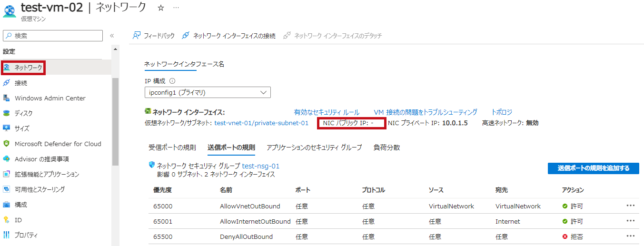Click the DenyAllOutBound rule name
The height and width of the screenshot is (246, 644).
[x=246, y=236]
